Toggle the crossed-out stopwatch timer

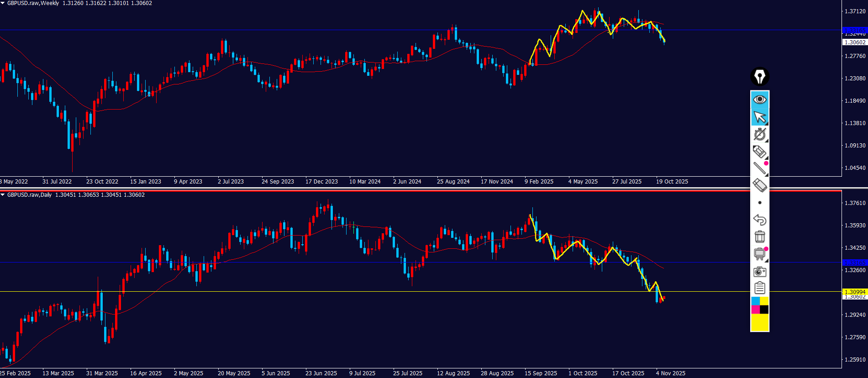[x=759, y=134]
